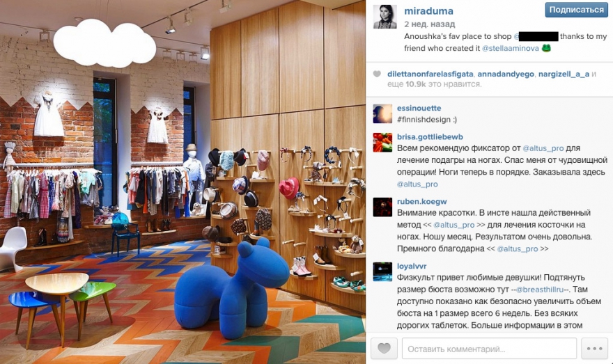This screenshot has width=613, height=364.
Task: Open the miraduma username link
Action: [x=428, y=11]
